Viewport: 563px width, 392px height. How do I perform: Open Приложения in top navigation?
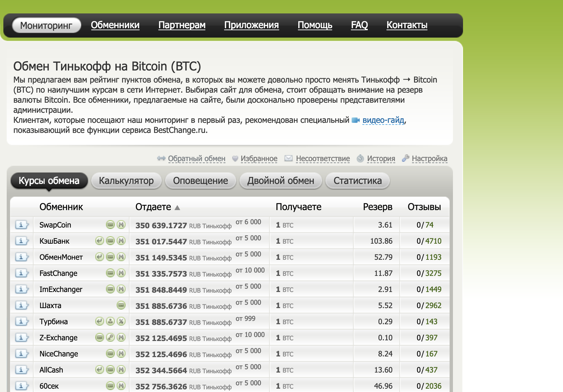click(252, 25)
